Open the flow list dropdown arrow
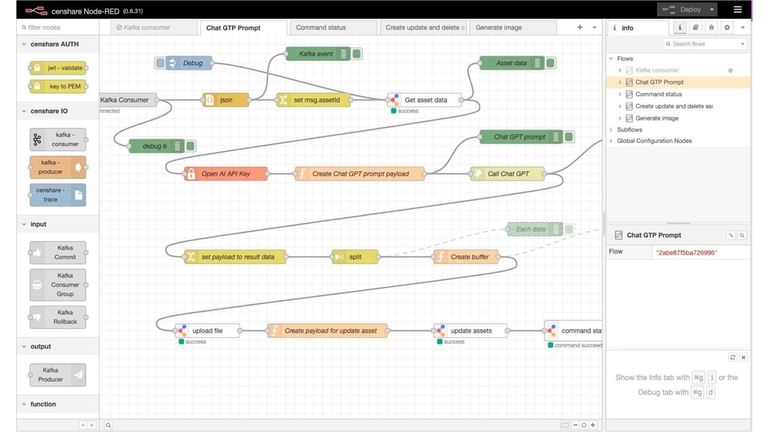The image size is (768, 432). pos(595,27)
